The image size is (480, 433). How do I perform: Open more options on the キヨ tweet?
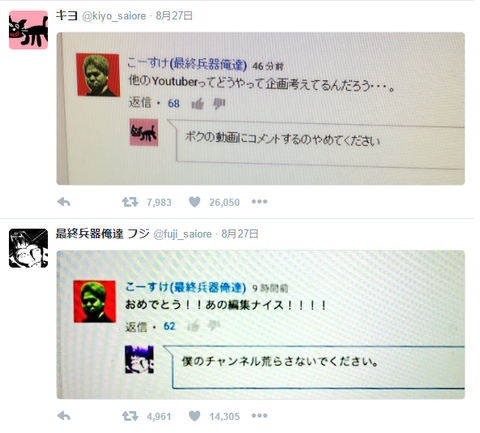click(x=259, y=202)
